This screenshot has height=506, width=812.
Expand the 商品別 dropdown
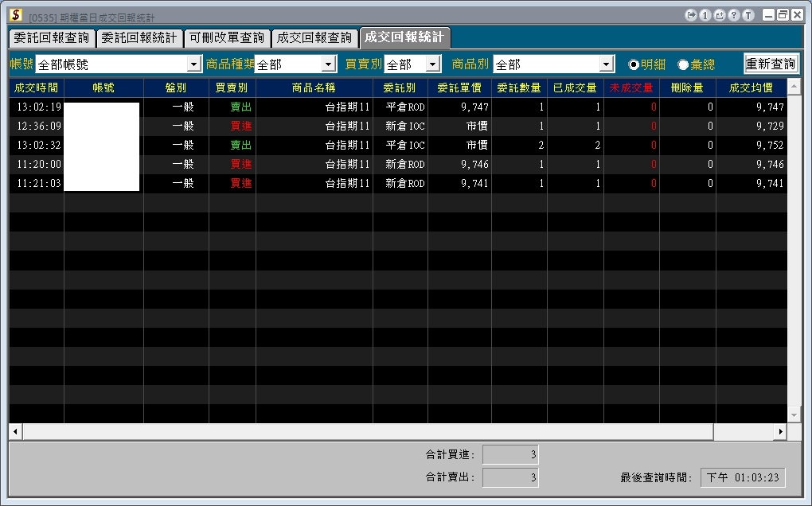coord(607,64)
